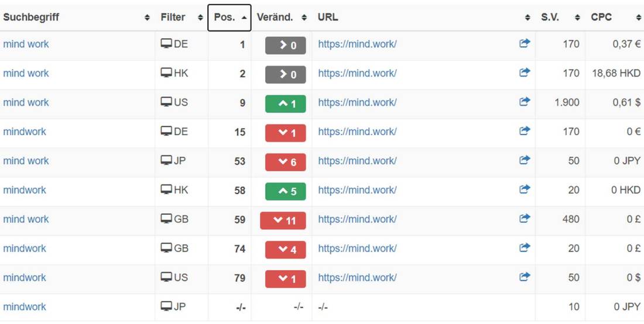Image resolution: width=644 pixels, height=324 pixels.
Task: Sort table by Filter column header
Action: click(x=181, y=18)
